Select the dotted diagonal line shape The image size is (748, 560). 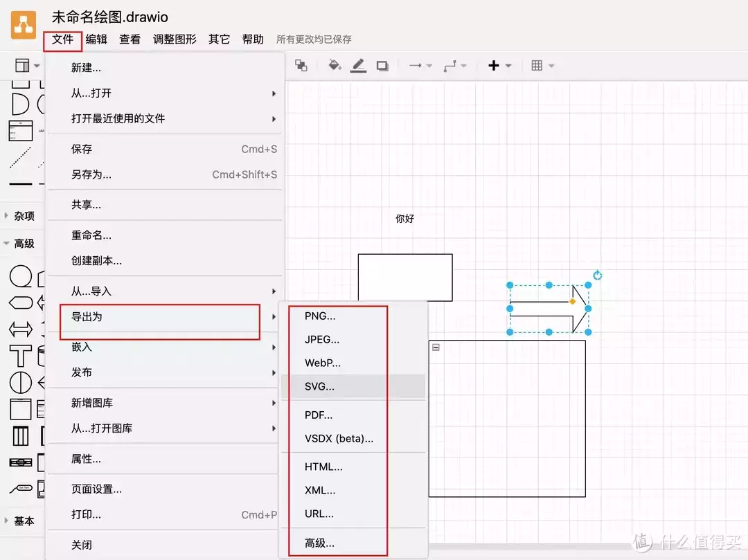coord(21,157)
